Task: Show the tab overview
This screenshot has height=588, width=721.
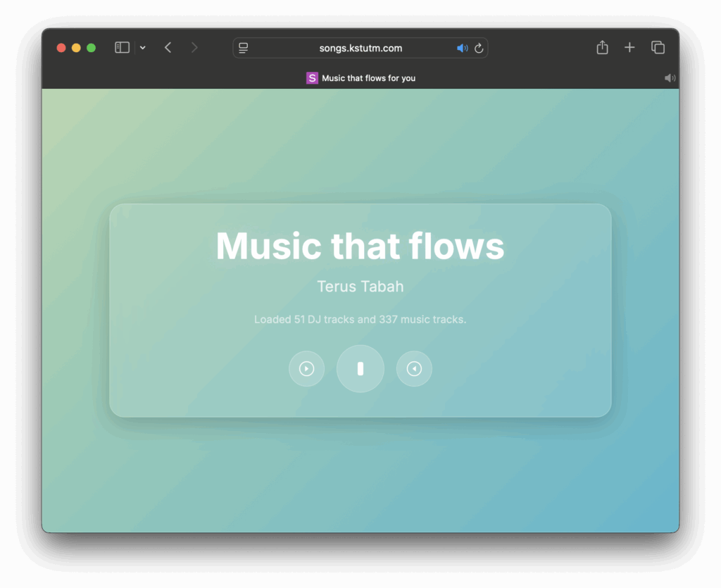Action: pyautogui.click(x=658, y=47)
